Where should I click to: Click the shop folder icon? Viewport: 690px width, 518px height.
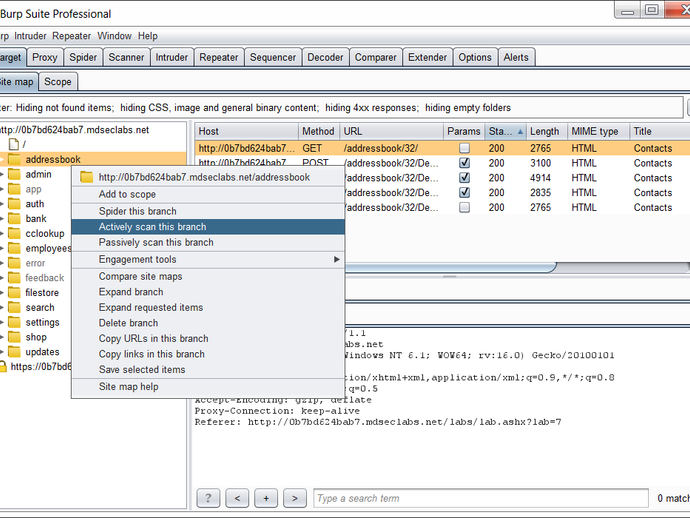(14, 337)
